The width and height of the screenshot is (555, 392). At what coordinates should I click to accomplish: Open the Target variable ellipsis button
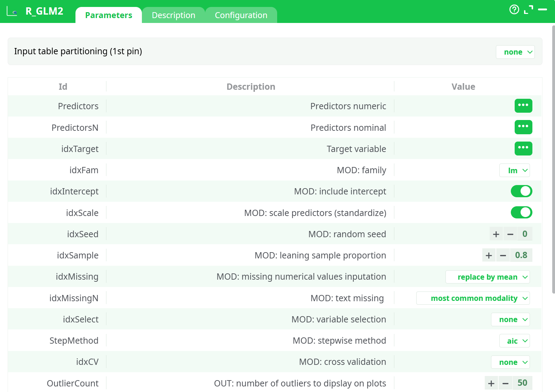(x=523, y=149)
